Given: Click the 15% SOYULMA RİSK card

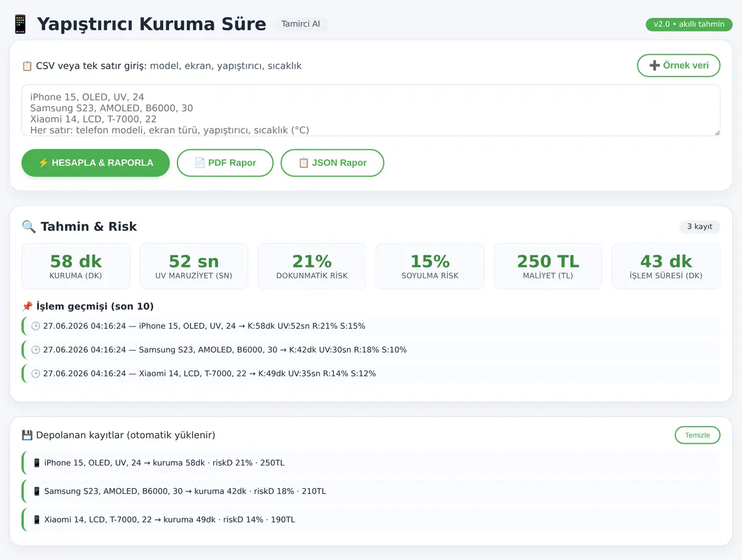Looking at the screenshot, I should (x=430, y=266).
